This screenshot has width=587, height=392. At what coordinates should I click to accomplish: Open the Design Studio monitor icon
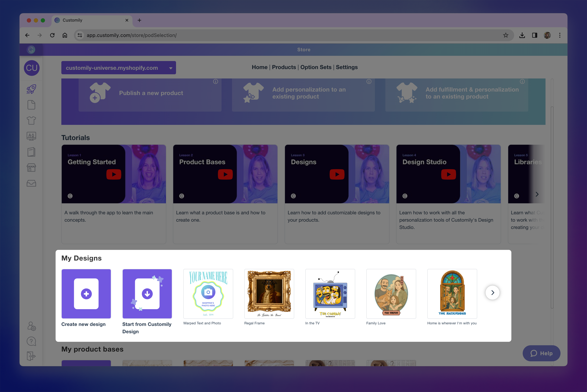31,136
